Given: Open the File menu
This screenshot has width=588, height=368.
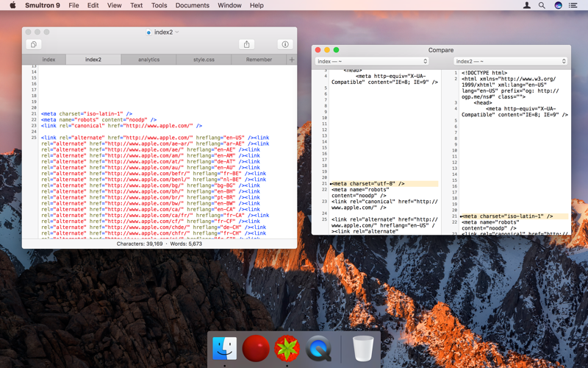Looking at the screenshot, I should point(73,5).
